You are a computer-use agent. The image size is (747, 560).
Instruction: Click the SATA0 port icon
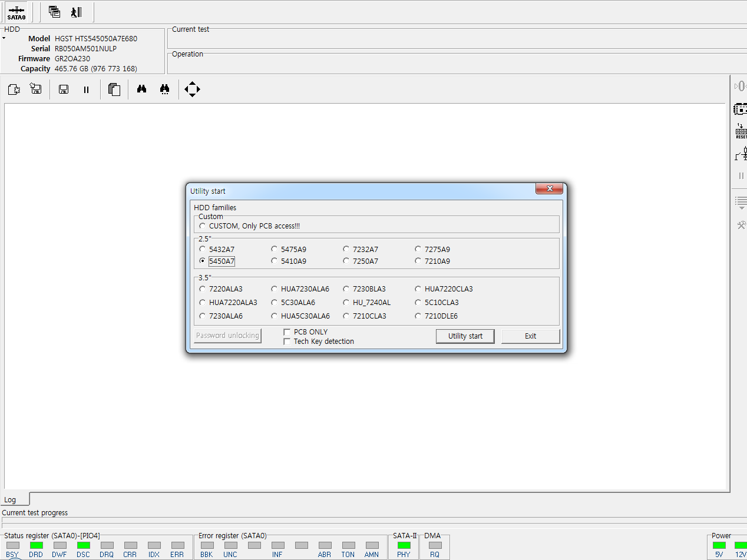coord(16,12)
